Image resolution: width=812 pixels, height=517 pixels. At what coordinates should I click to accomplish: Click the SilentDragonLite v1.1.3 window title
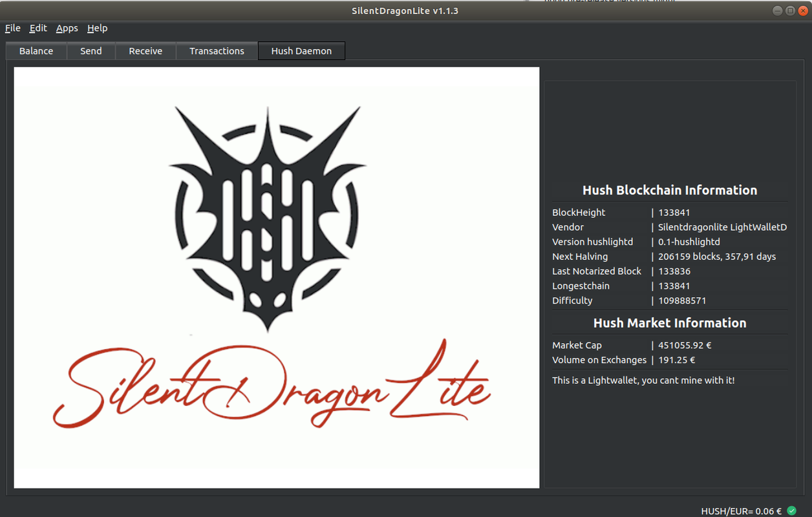coord(405,11)
